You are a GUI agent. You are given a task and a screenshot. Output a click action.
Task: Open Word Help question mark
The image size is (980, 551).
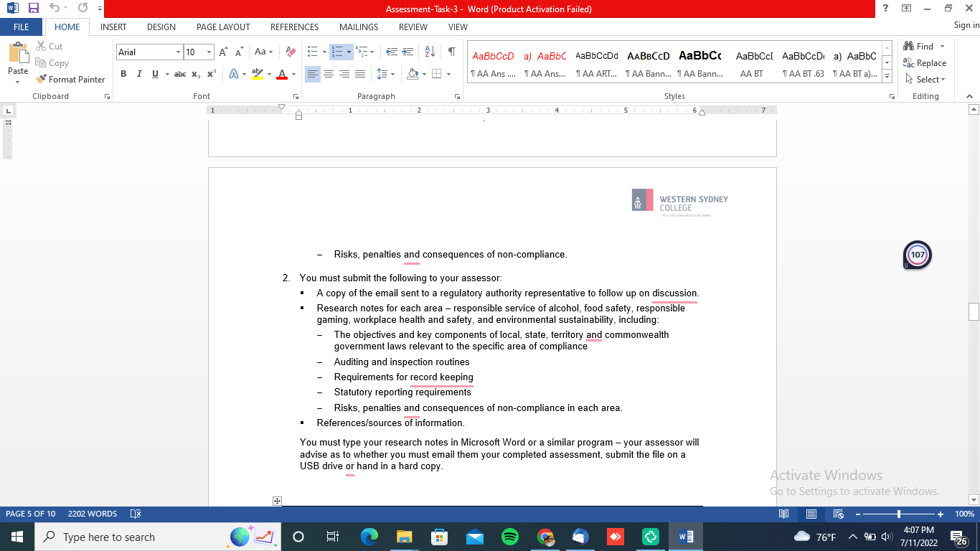(886, 9)
